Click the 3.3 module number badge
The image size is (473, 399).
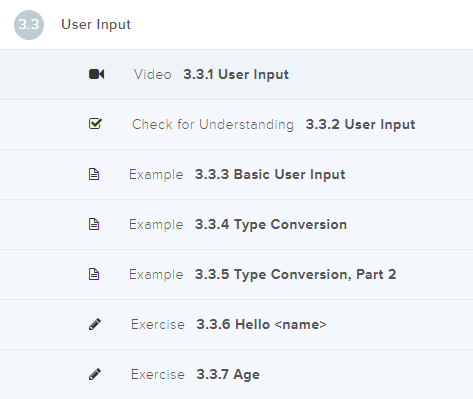[29, 25]
